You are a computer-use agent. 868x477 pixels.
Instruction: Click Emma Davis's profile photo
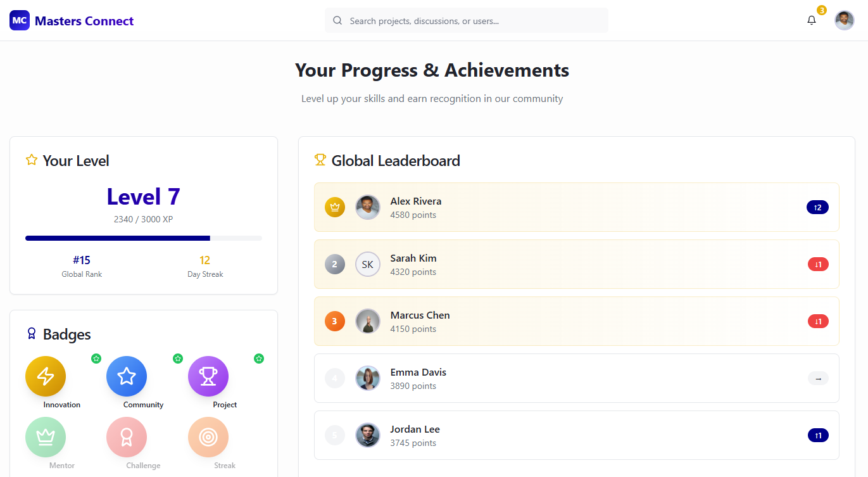[x=368, y=378]
